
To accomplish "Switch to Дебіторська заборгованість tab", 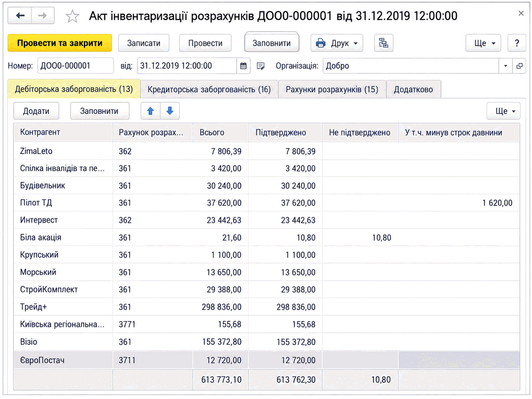I will 74,89.
